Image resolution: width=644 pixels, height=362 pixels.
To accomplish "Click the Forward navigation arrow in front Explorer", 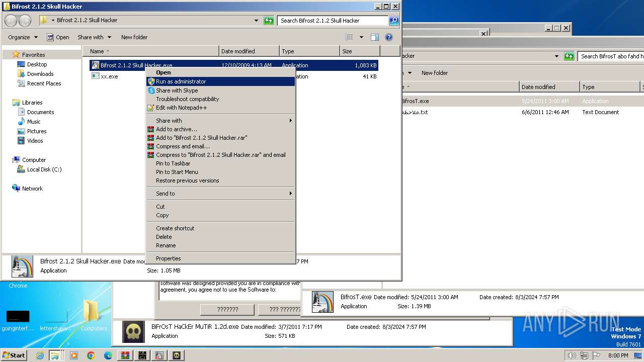I will 25,21.
